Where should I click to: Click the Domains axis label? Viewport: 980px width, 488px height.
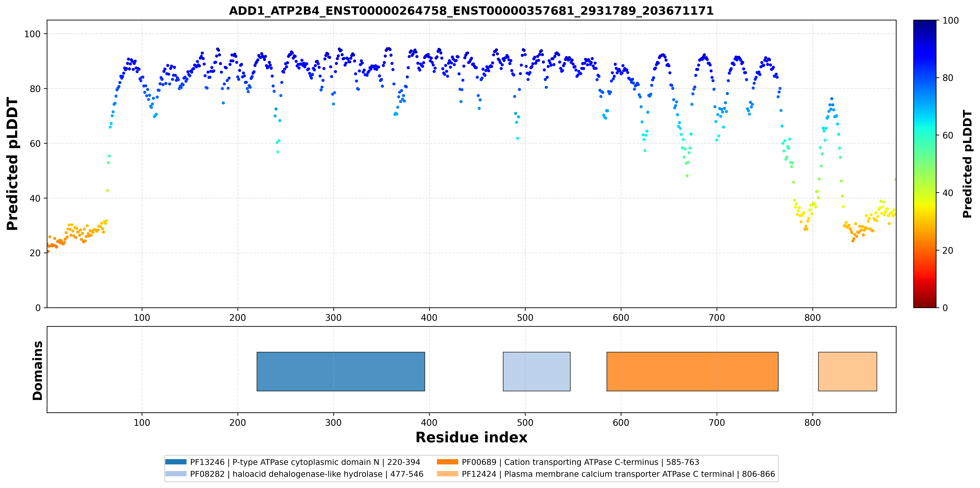click(x=38, y=371)
